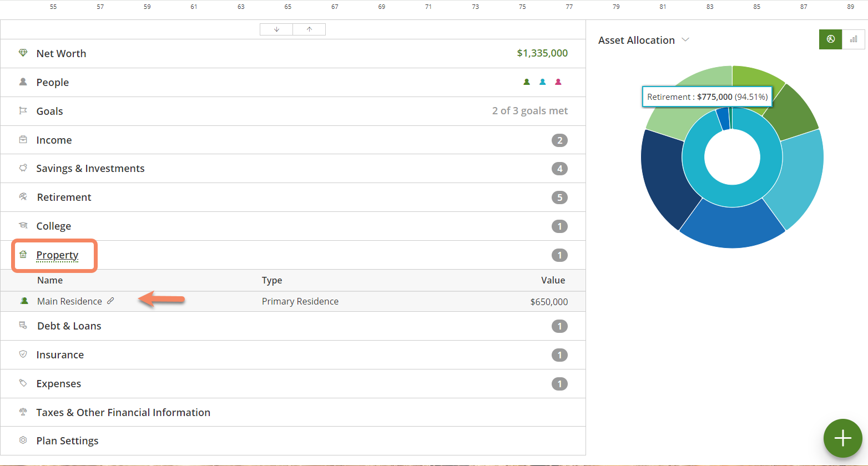Open the Main Residence property link

click(69, 301)
